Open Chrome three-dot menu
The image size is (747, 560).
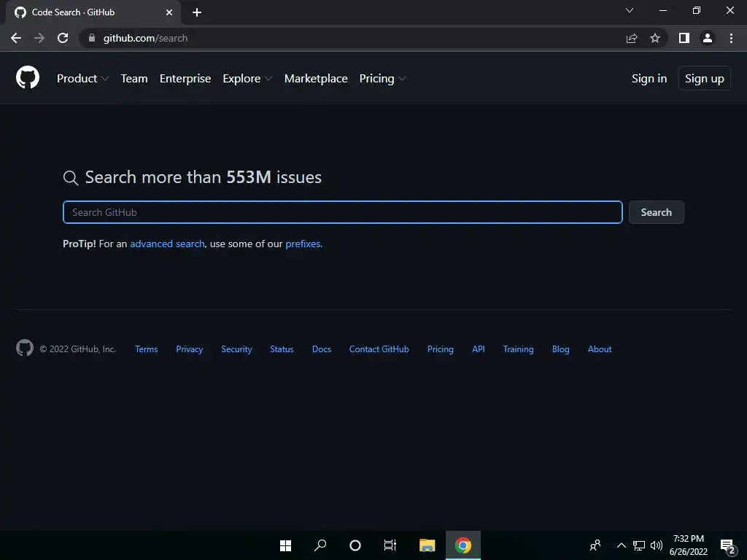pyautogui.click(x=731, y=38)
